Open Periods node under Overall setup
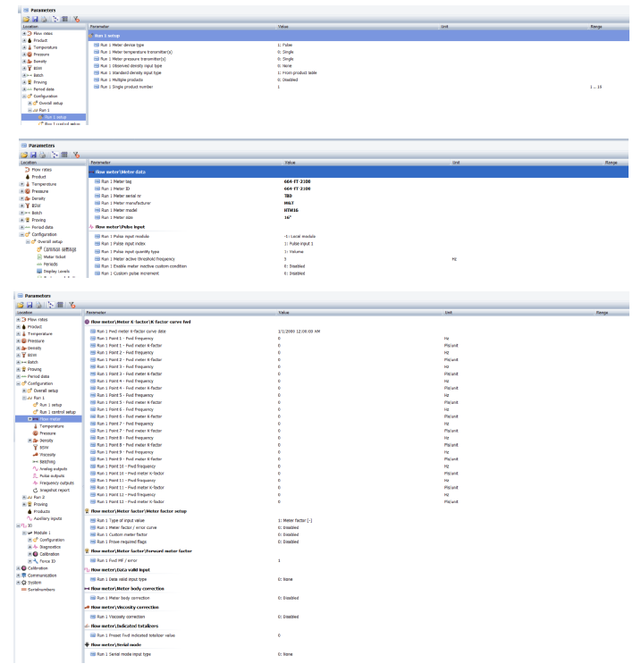Viewport: 633px width, 672px height. click(x=51, y=264)
